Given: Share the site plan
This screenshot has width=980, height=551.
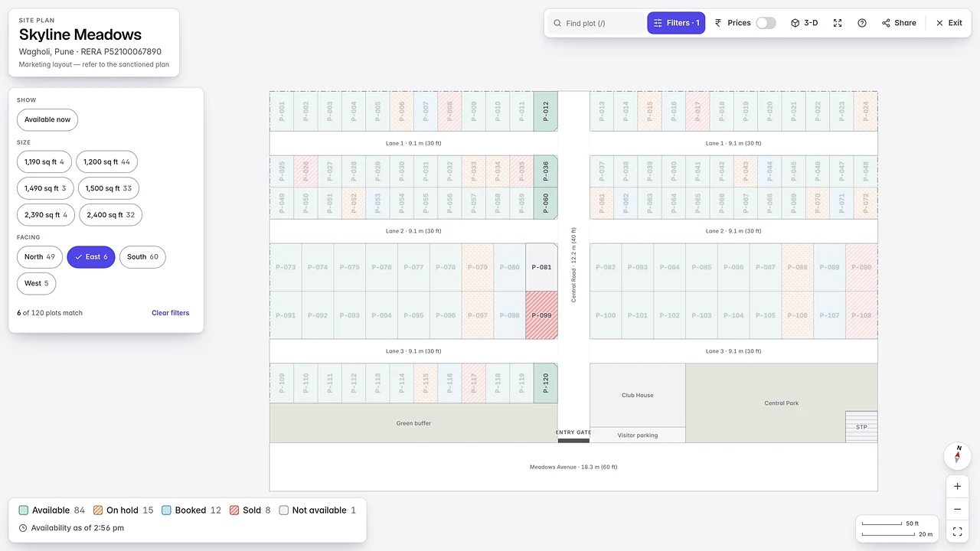Looking at the screenshot, I should pyautogui.click(x=899, y=23).
